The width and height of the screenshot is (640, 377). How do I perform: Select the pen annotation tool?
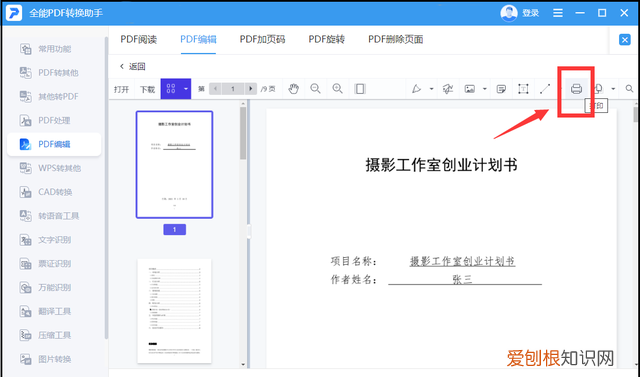416,89
